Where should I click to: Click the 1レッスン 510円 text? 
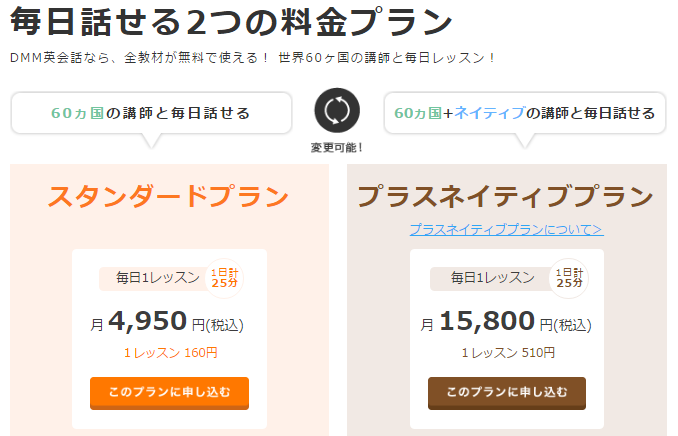click(x=507, y=352)
